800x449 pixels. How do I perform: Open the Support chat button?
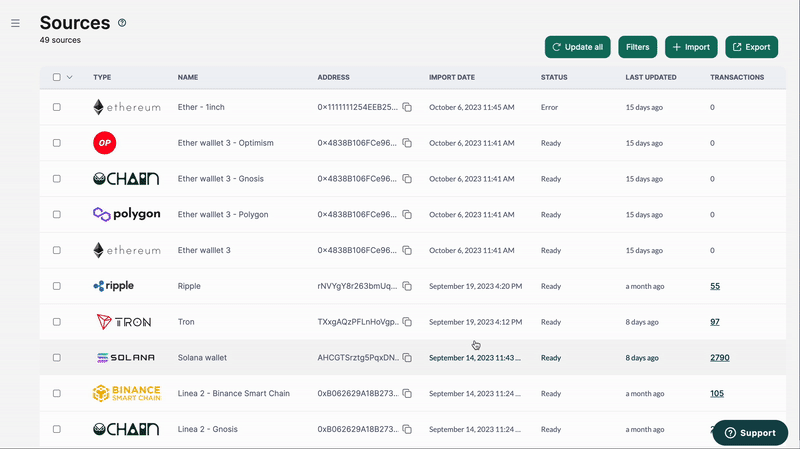(x=751, y=433)
